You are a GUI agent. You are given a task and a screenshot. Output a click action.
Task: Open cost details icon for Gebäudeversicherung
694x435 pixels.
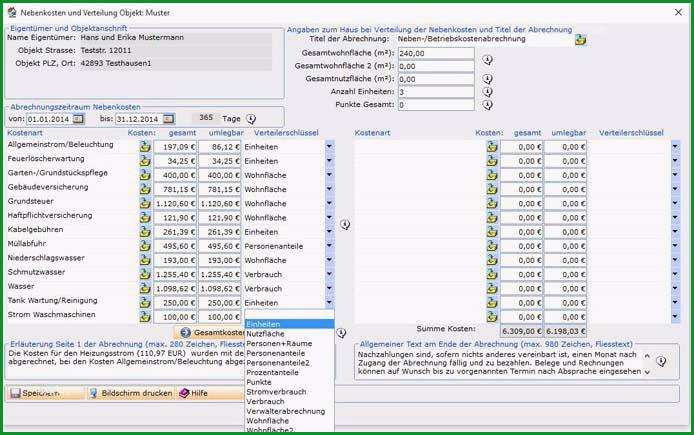pos(145,189)
